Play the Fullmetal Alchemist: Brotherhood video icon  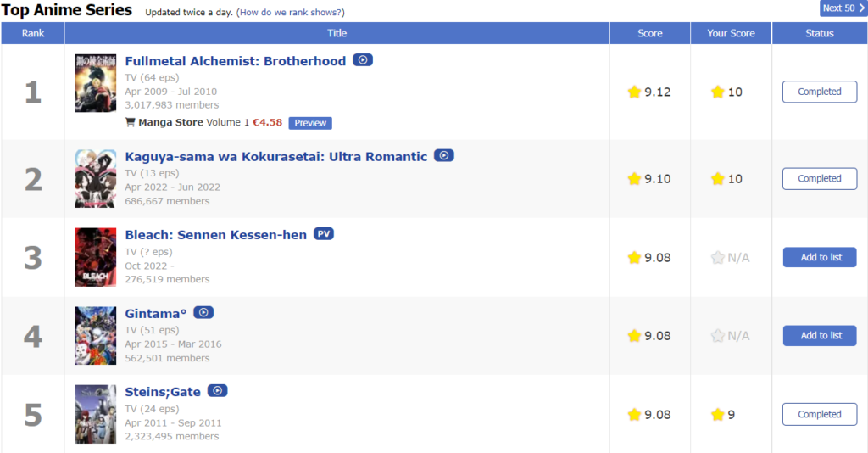pyautogui.click(x=363, y=60)
